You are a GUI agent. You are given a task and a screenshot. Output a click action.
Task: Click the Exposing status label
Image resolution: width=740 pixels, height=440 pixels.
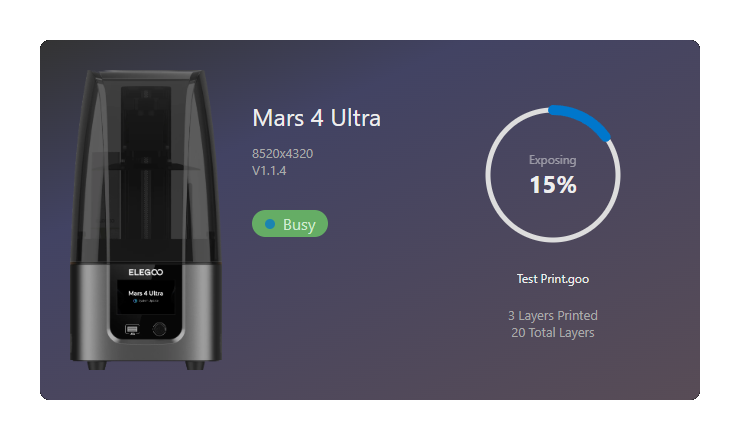pos(553,160)
